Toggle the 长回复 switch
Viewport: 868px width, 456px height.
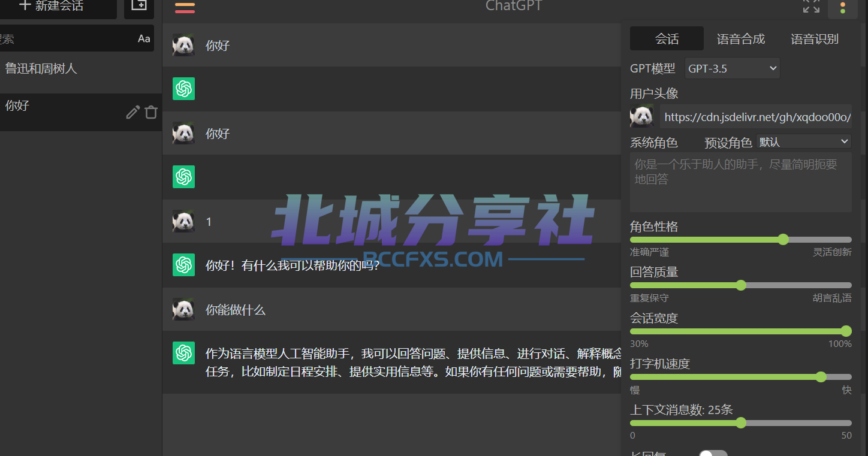point(713,454)
